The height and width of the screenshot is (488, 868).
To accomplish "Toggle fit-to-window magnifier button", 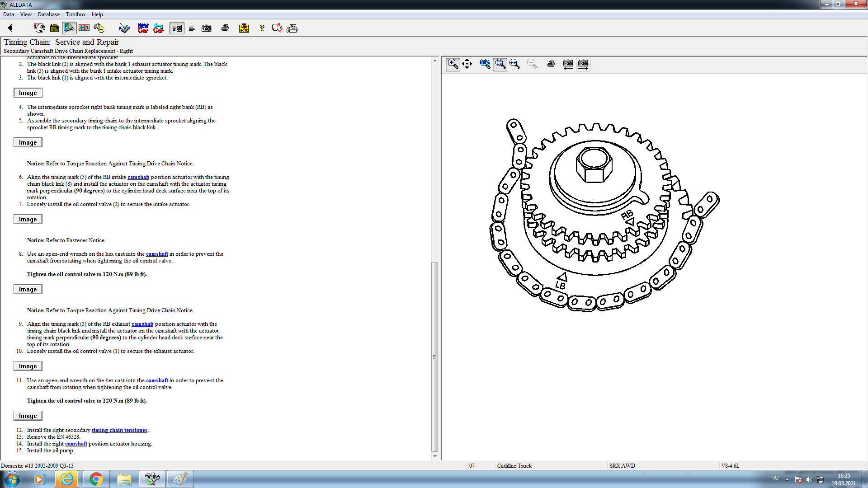I will point(500,64).
